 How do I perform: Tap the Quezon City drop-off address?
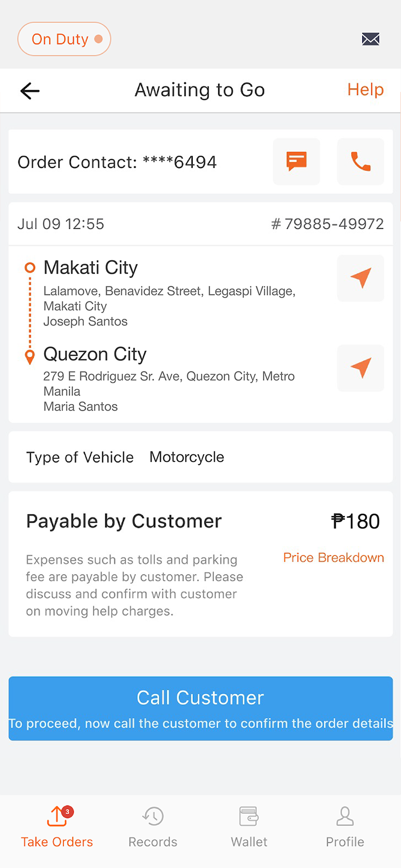(169, 384)
